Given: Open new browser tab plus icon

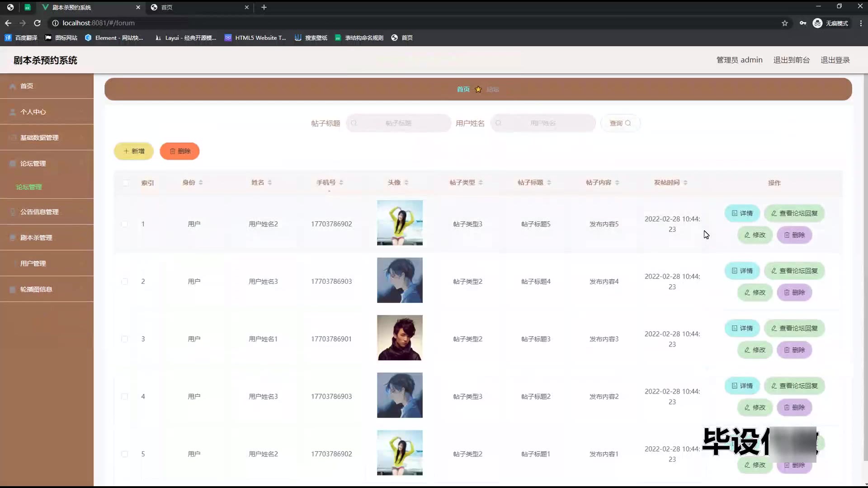Looking at the screenshot, I should tap(264, 7).
